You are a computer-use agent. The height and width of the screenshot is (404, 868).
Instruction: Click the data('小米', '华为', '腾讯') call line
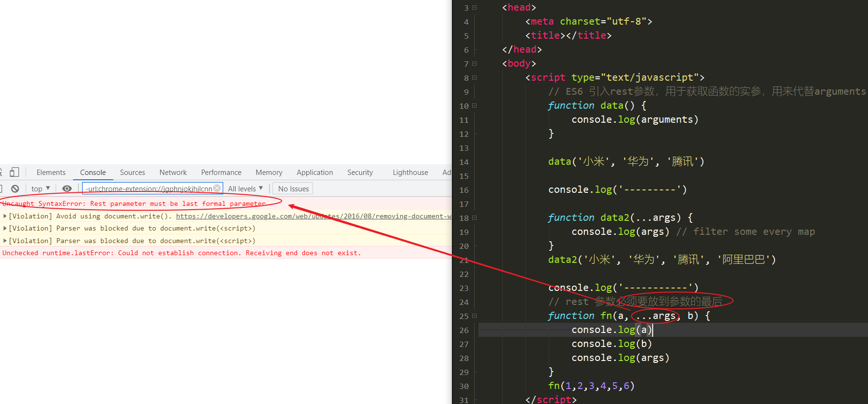(627, 161)
